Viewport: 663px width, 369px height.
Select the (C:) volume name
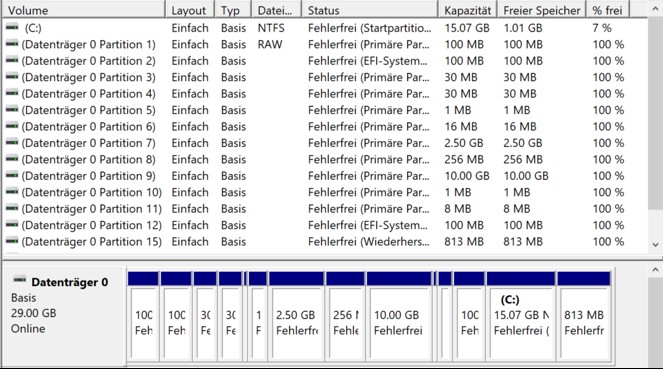coord(33,28)
